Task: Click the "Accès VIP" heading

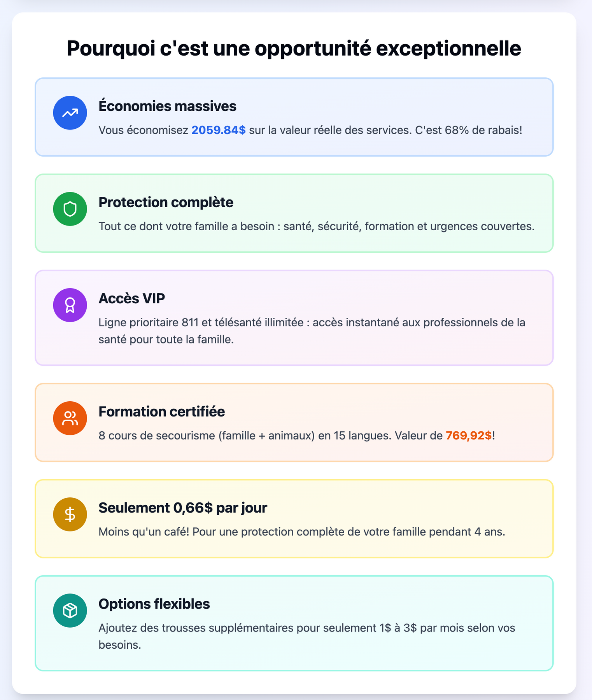Action: coord(131,298)
